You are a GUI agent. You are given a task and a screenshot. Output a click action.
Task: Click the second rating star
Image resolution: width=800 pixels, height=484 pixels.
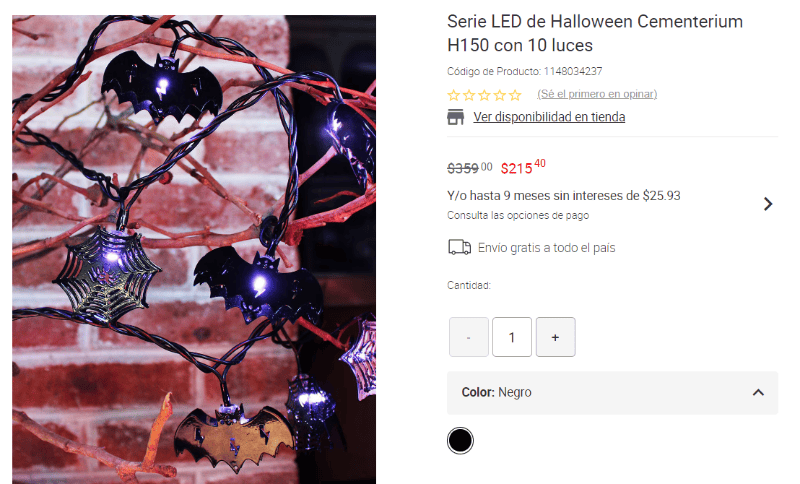click(469, 95)
